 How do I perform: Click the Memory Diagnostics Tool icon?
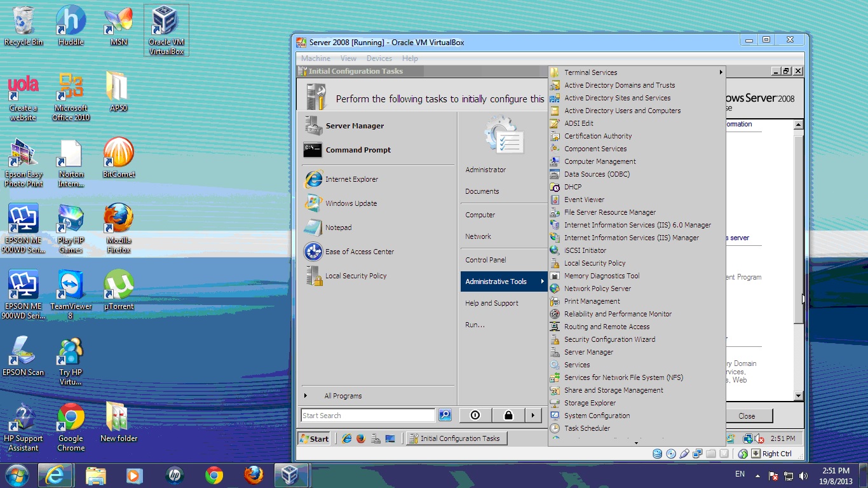click(x=555, y=276)
